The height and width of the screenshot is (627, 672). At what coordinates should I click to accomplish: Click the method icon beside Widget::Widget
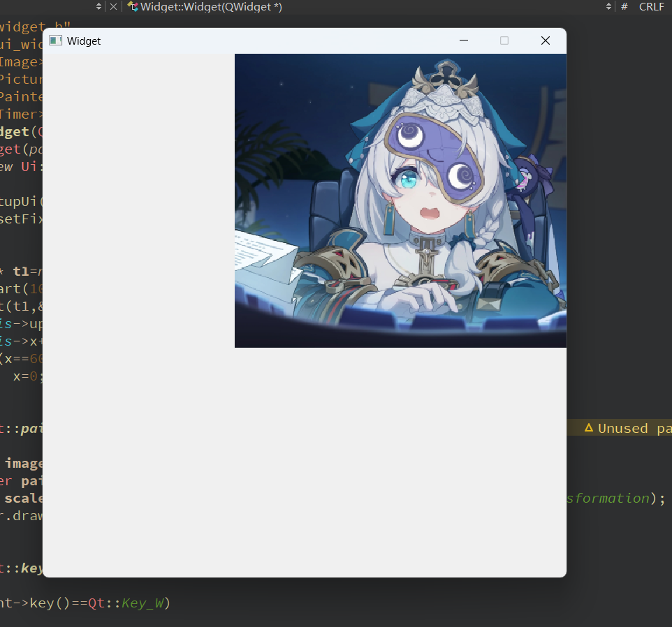133,6
